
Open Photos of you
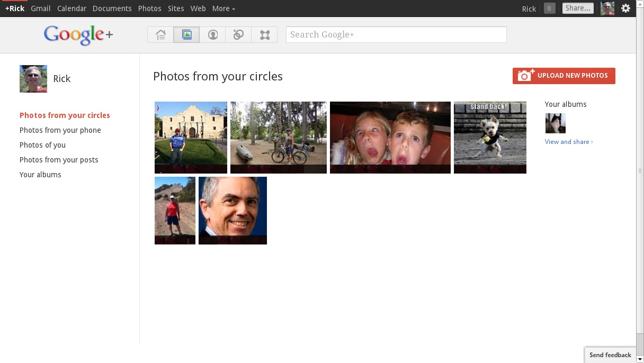[42, 145]
